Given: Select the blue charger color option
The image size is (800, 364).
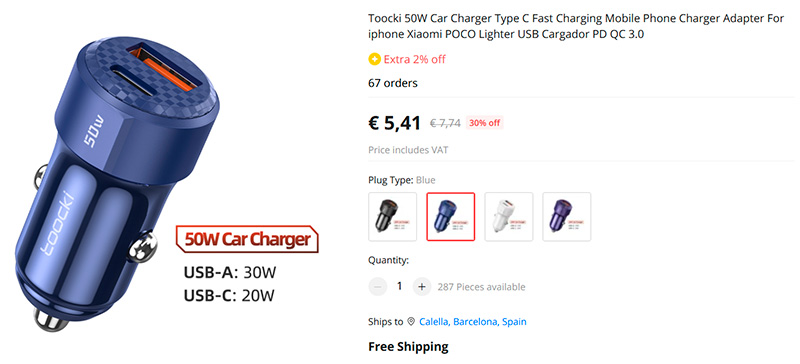Looking at the screenshot, I should 451,216.
